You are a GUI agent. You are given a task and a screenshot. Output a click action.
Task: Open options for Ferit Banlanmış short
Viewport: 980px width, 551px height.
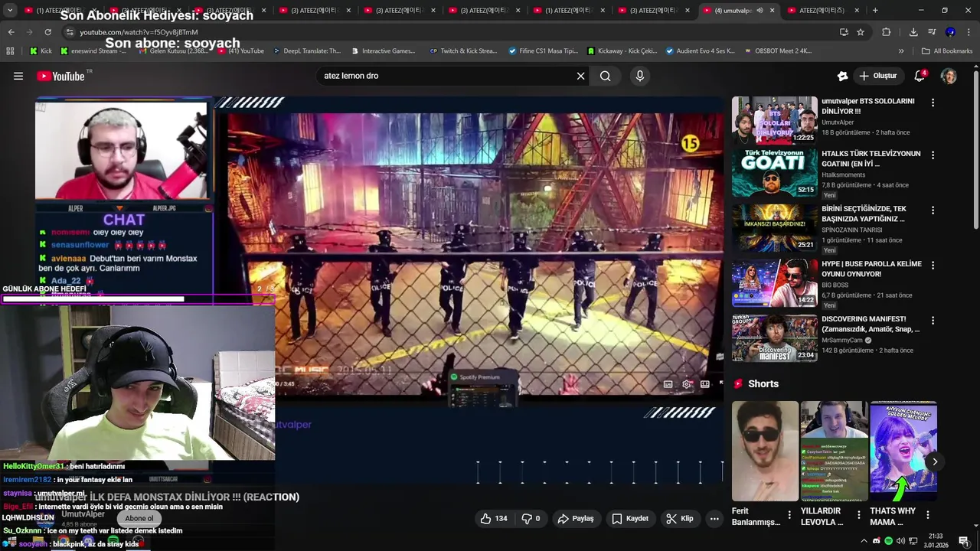[789, 515]
